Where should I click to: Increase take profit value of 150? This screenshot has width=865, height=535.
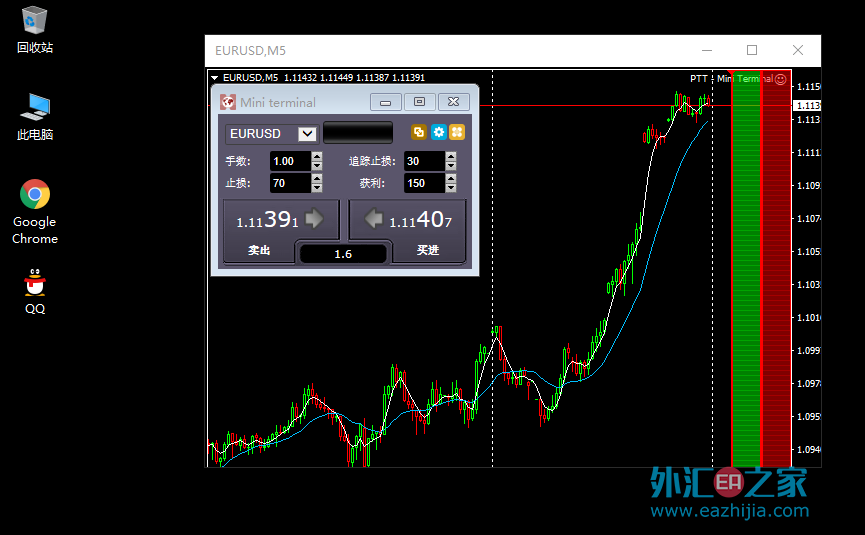[451, 179]
